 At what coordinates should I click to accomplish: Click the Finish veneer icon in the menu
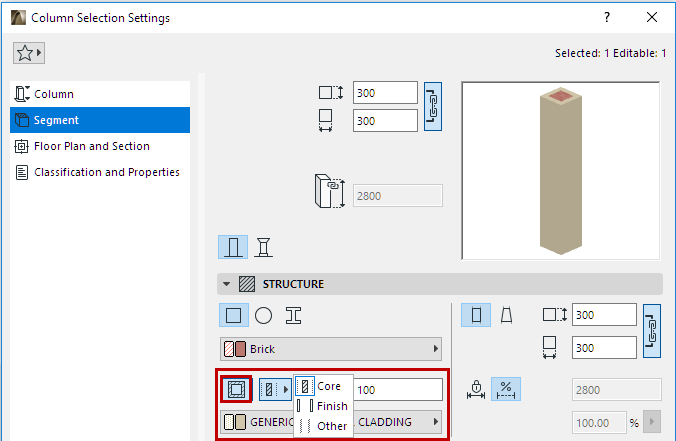305,406
